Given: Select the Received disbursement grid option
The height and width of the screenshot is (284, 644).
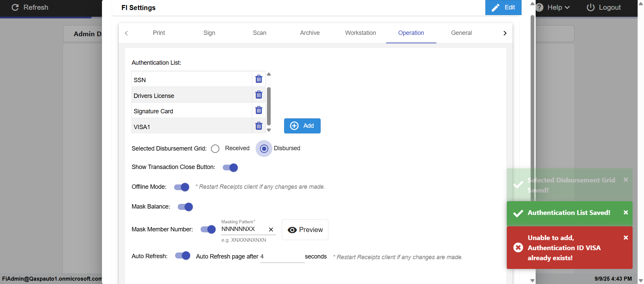Looking at the screenshot, I should 215,149.
